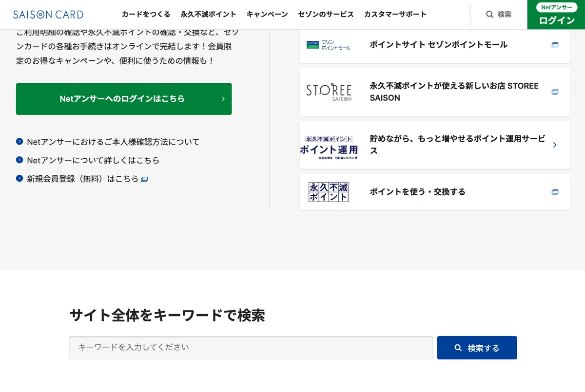Focus the キーワードを入力してください search field
The height and width of the screenshot is (392, 585).
pyautogui.click(x=251, y=348)
